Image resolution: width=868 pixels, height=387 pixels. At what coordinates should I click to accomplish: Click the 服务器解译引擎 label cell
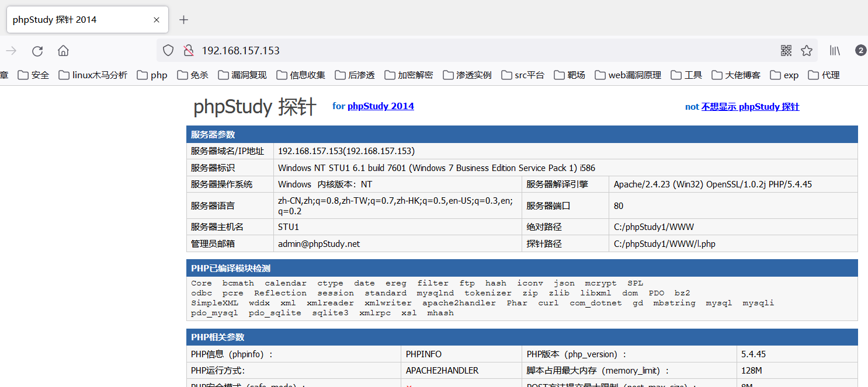click(565, 184)
